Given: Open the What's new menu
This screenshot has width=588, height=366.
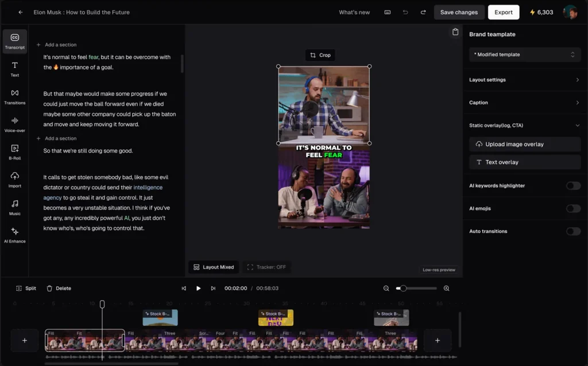Looking at the screenshot, I should tap(354, 12).
